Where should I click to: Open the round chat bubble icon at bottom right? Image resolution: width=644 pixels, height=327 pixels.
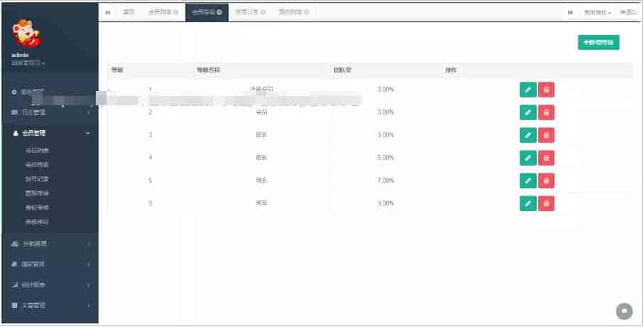pyautogui.click(x=624, y=311)
